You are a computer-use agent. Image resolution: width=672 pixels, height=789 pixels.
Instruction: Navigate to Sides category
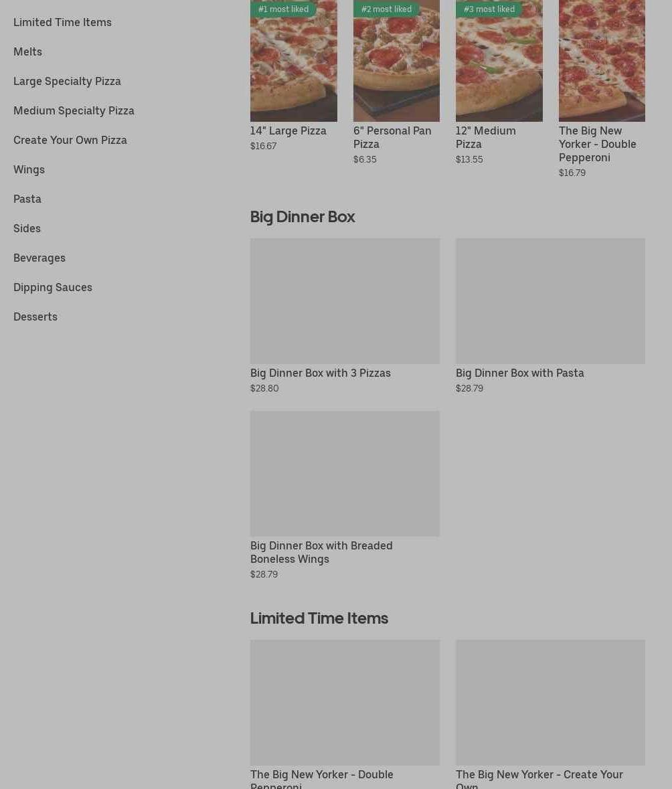27,228
